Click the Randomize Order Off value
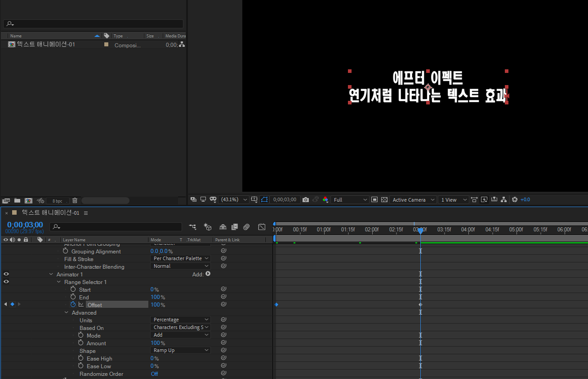588x379 pixels. pyautogui.click(x=154, y=374)
